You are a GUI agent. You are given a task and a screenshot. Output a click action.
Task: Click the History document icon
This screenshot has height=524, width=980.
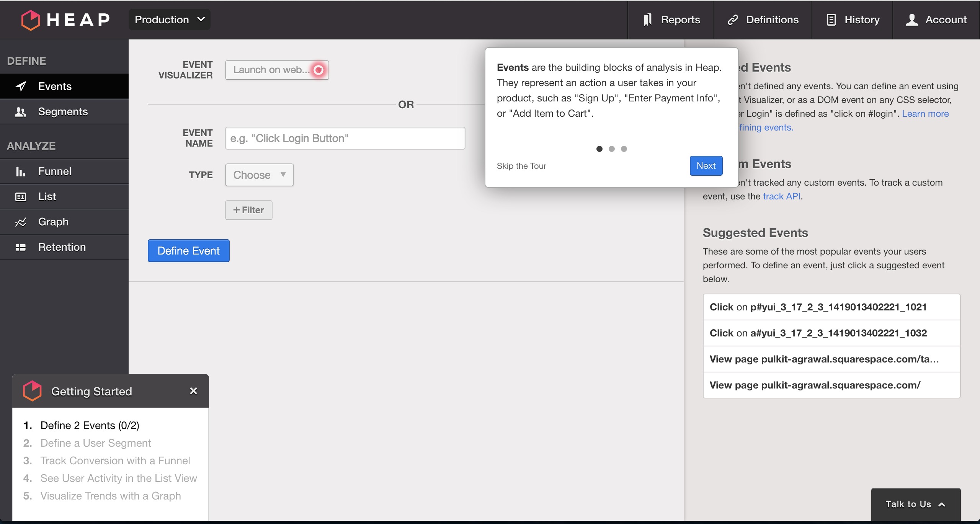(x=831, y=20)
